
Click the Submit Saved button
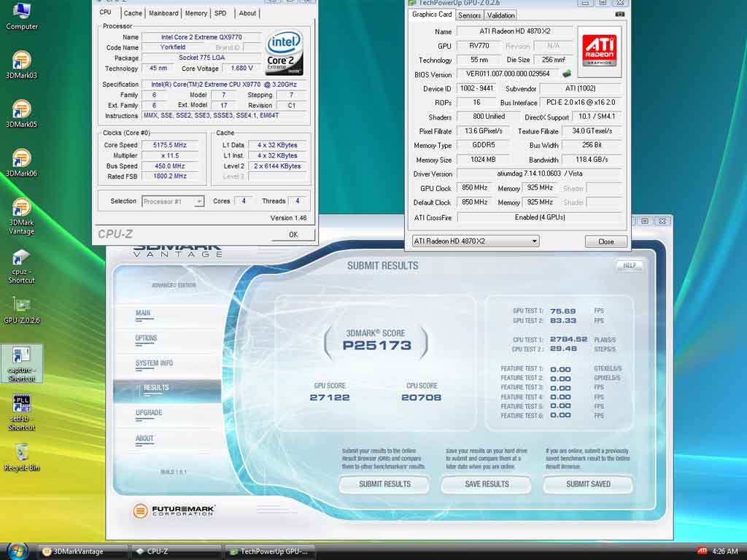click(588, 484)
